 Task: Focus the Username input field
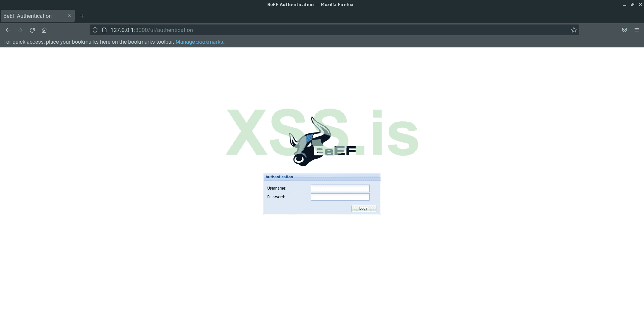pos(340,188)
